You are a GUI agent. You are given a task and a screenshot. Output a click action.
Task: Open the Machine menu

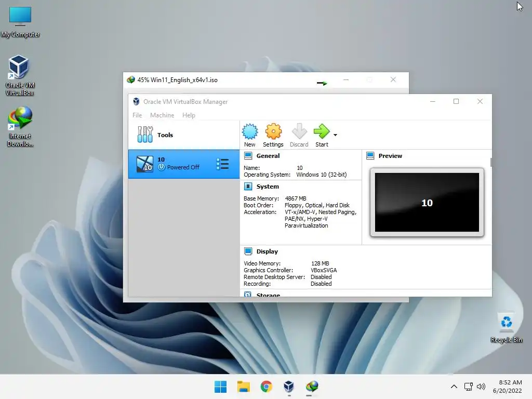tap(162, 115)
